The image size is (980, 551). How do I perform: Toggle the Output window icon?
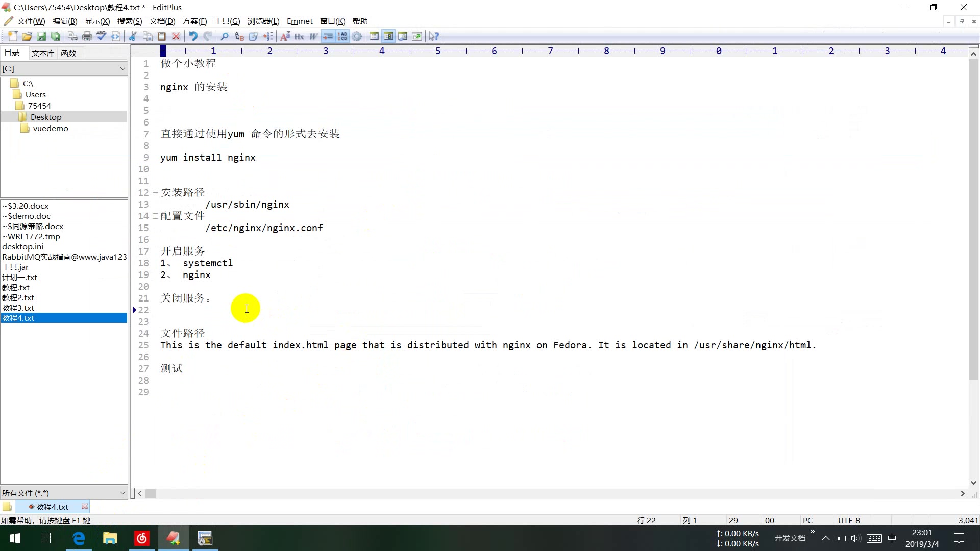(x=403, y=36)
